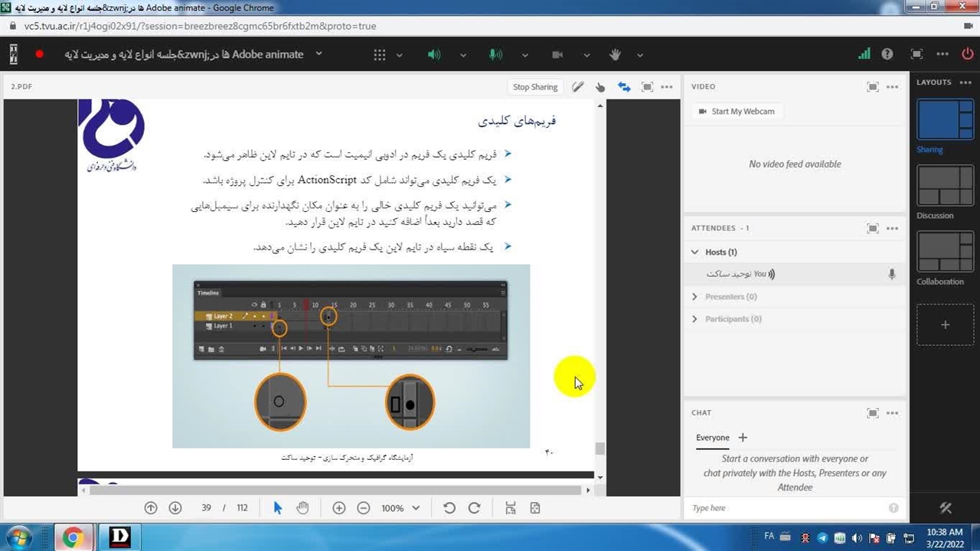Mute the speaker audio

pos(434,55)
